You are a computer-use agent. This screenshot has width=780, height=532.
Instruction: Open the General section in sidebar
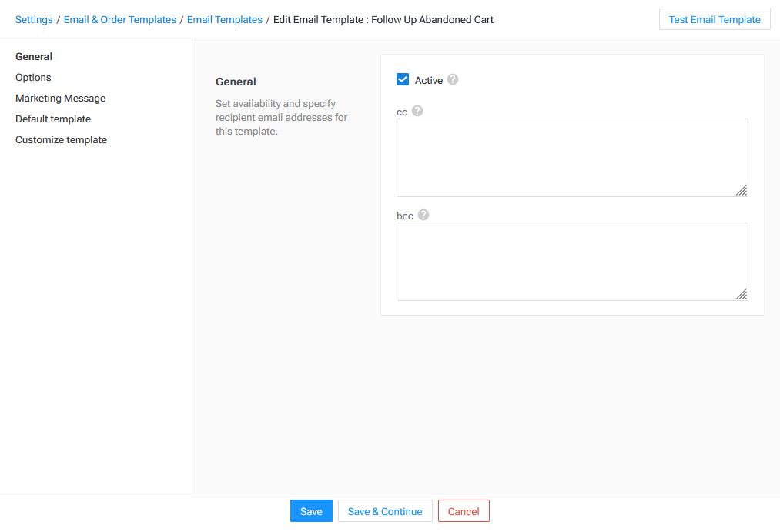[x=34, y=56]
